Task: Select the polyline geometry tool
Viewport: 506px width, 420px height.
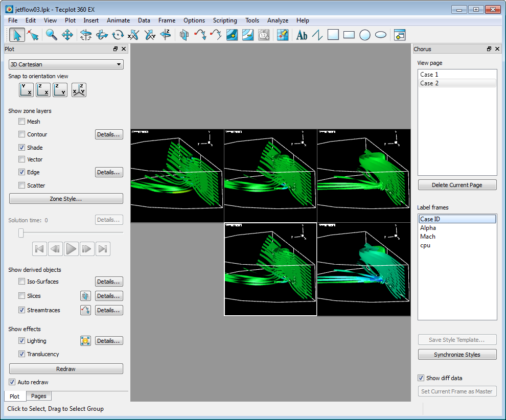Action: [x=317, y=35]
